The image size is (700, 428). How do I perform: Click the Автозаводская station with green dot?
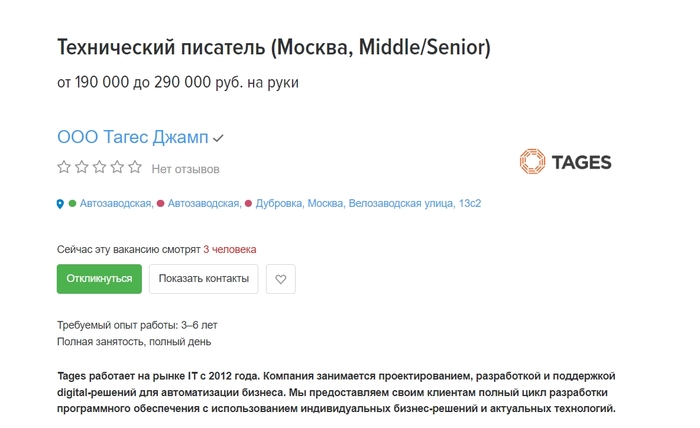coord(116,204)
